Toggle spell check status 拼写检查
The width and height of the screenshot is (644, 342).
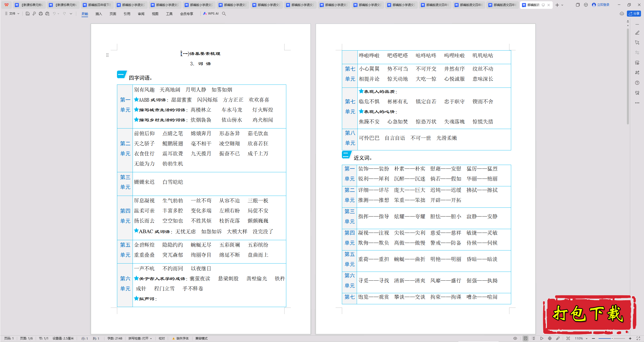(x=140, y=338)
